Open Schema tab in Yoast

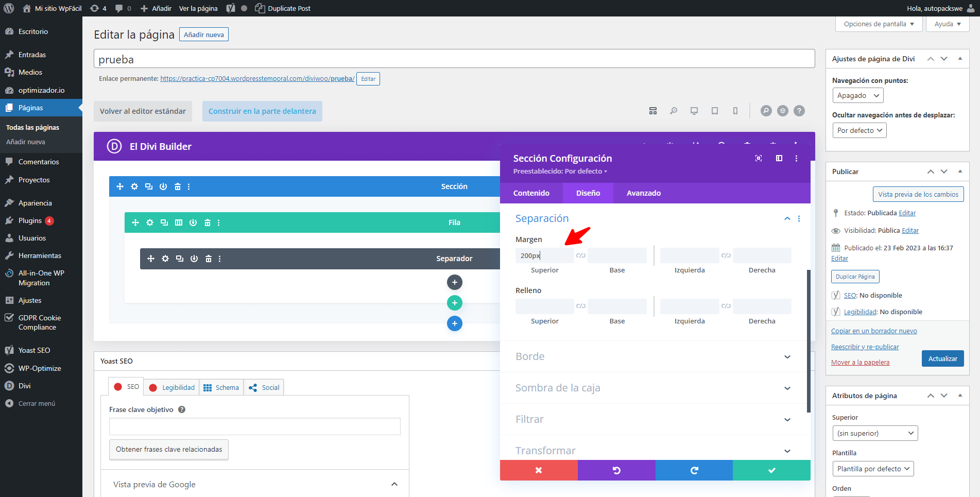221,387
